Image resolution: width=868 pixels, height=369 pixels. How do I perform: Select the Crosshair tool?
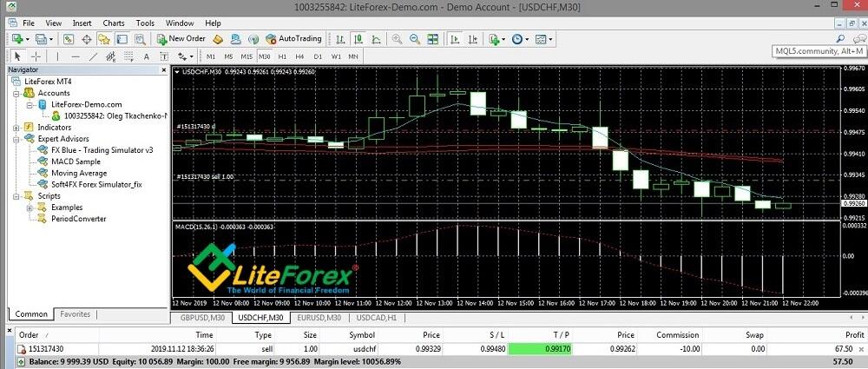36,56
